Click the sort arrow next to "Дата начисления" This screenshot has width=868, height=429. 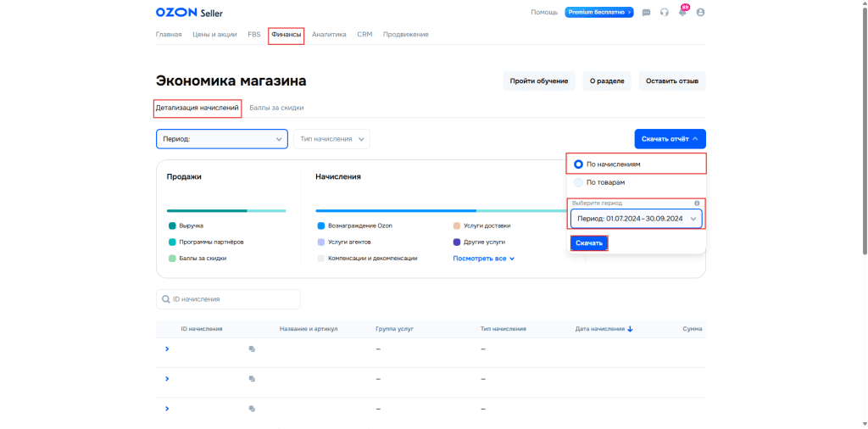click(x=630, y=329)
